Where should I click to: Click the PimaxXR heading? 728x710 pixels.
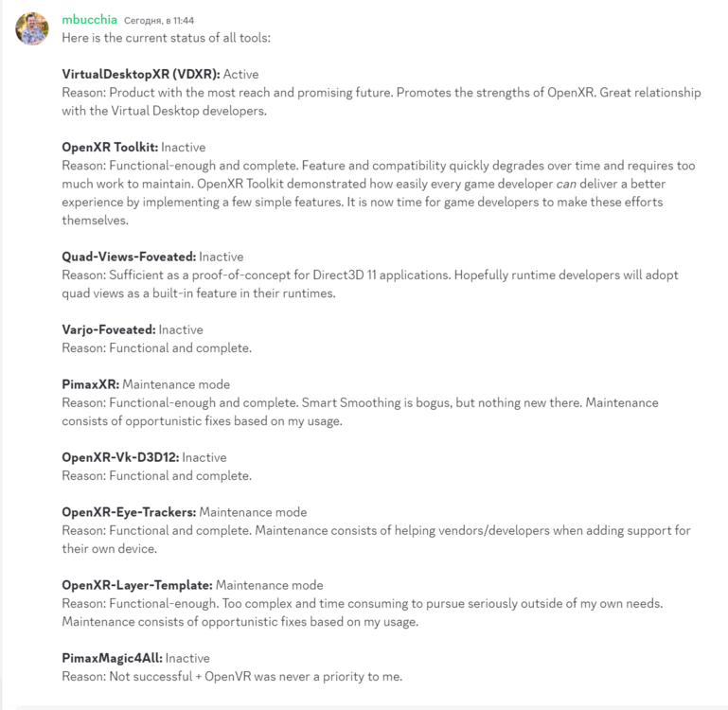(90, 384)
